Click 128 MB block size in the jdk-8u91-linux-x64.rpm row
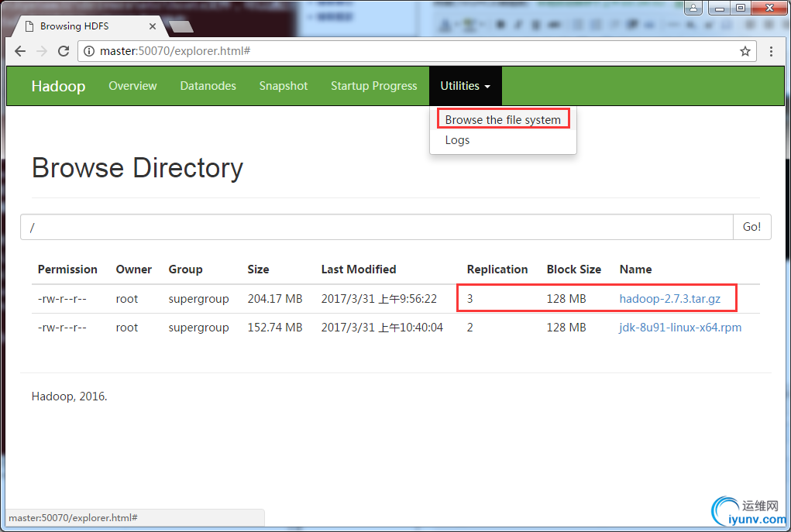The height and width of the screenshot is (532, 791). 566,328
